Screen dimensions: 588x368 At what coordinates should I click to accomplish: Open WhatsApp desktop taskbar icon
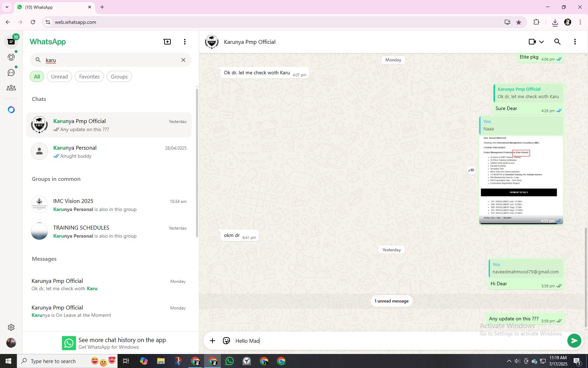coord(230,361)
